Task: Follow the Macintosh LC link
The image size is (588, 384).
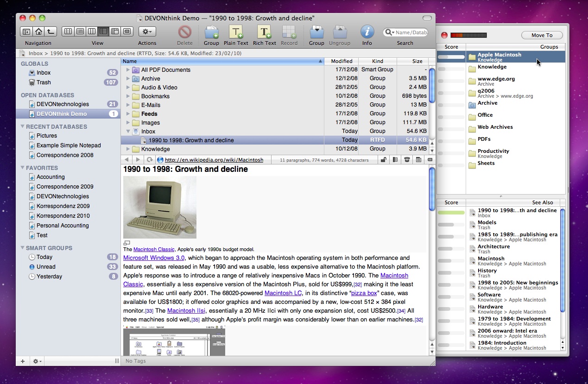Action: pyautogui.click(x=283, y=293)
